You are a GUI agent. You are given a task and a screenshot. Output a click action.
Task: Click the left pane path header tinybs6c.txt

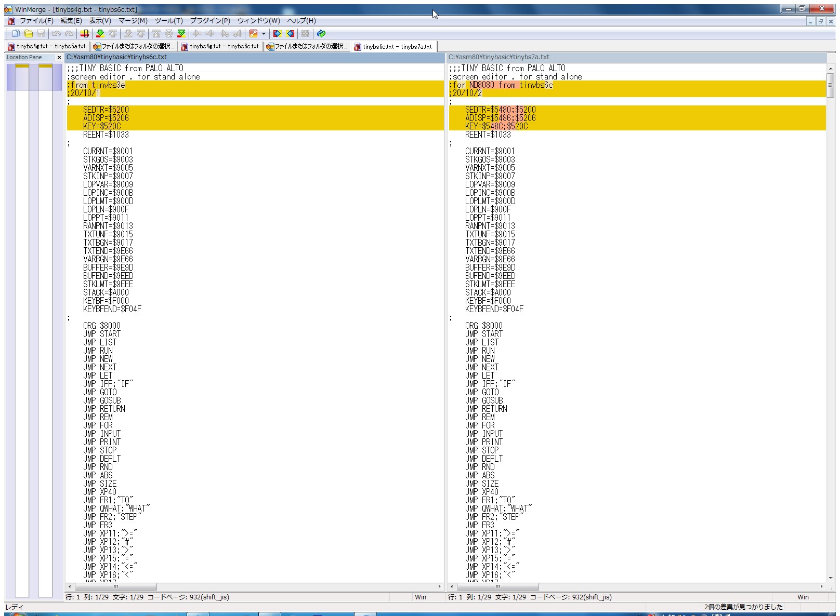[255, 57]
